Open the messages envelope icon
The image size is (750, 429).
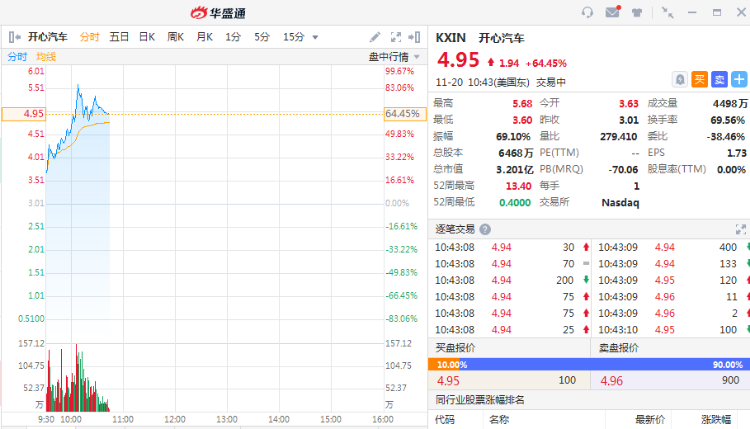[613, 12]
